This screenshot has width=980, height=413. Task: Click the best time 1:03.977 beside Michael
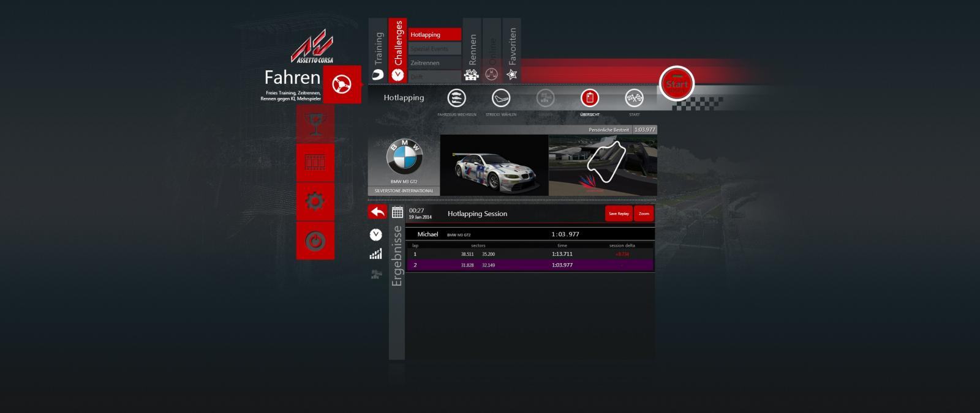pyautogui.click(x=565, y=234)
